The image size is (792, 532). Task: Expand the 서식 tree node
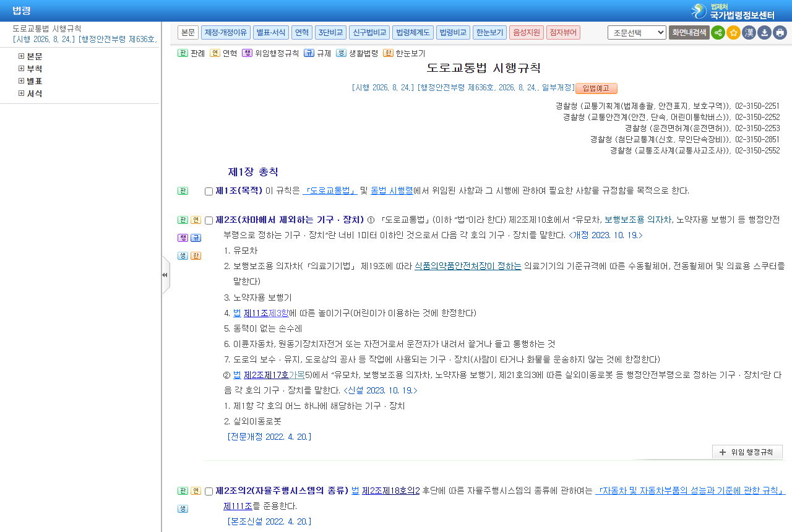point(22,93)
